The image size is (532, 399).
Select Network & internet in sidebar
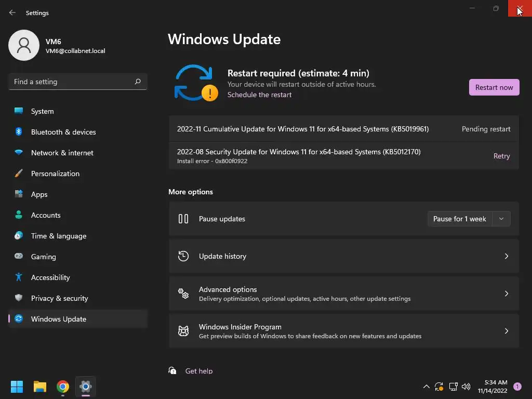click(x=62, y=153)
